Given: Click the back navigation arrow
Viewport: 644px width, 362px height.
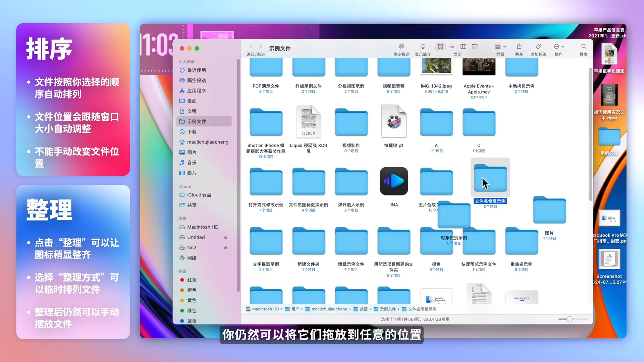Looking at the screenshot, I should (251, 46).
